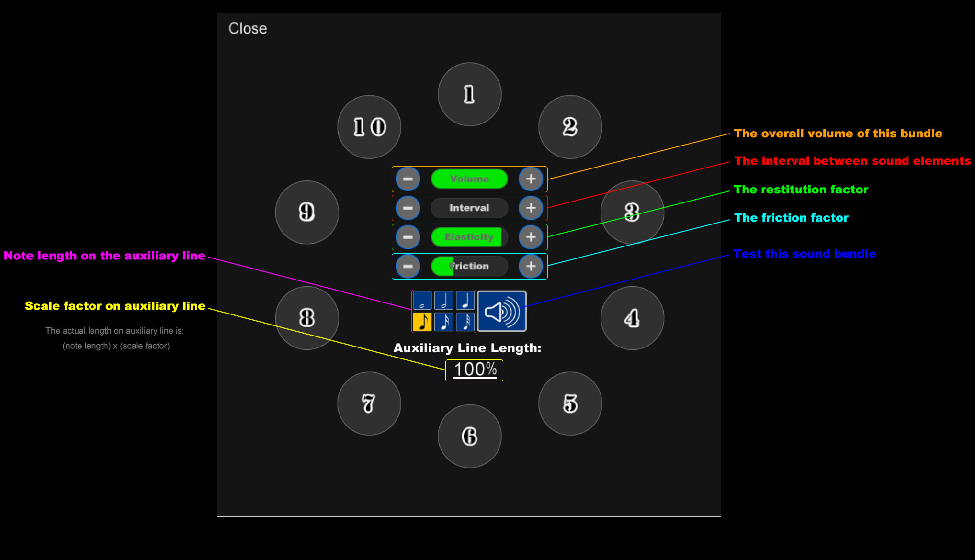This screenshot has width=975, height=560.
Task: Decrease Interval with the minus button
Action: (x=408, y=208)
